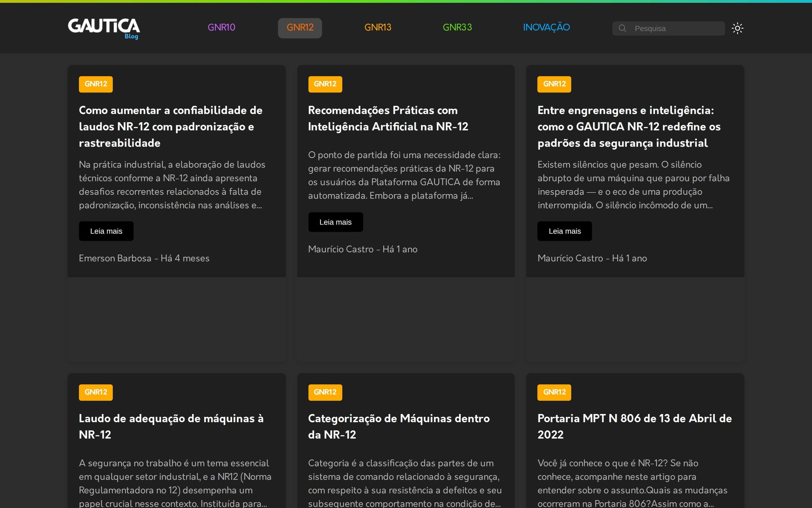Image resolution: width=812 pixels, height=508 pixels.
Task: Click excerpt starting 'Categoria é a classificação'
Action: coord(405,483)
